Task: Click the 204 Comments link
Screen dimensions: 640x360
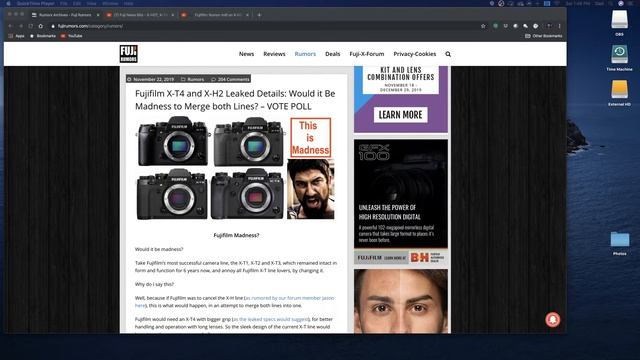Action: pyautogui.click(x=230, y=79)
